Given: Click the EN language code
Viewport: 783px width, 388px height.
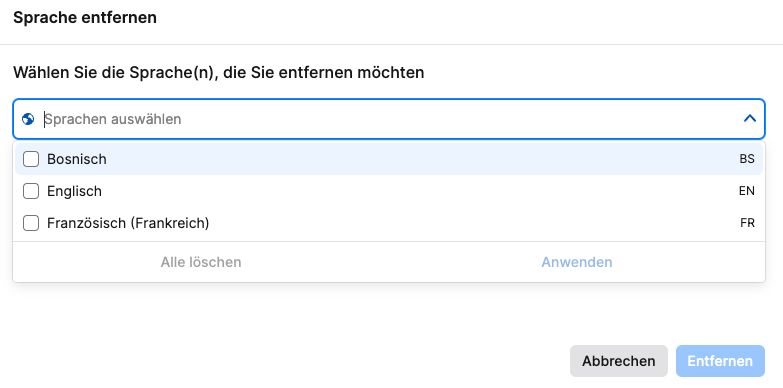Looking at the screenshot, I should tap(747, 191).
